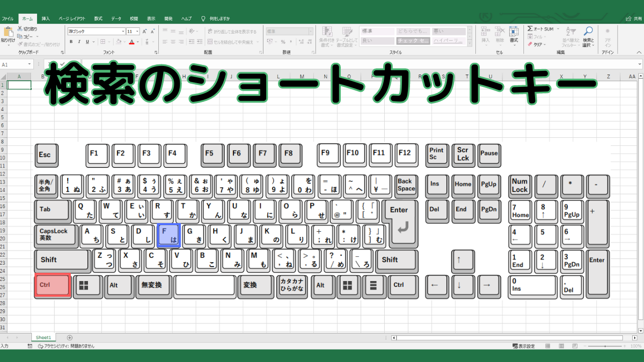The width and height of the screenshot is (644, 362).
Task: Toggle Bold formatting
Action: [71, 41]
